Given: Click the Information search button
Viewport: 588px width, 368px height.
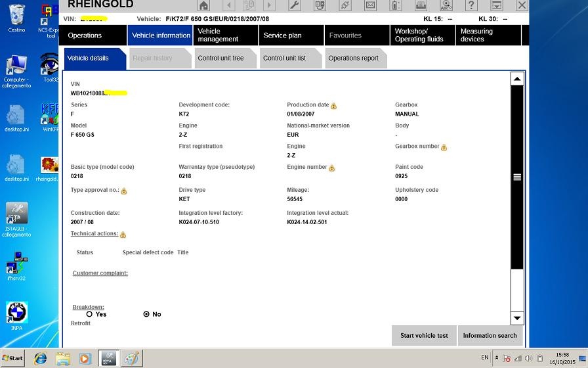Looking at the screenshot, I should [490, 335].
